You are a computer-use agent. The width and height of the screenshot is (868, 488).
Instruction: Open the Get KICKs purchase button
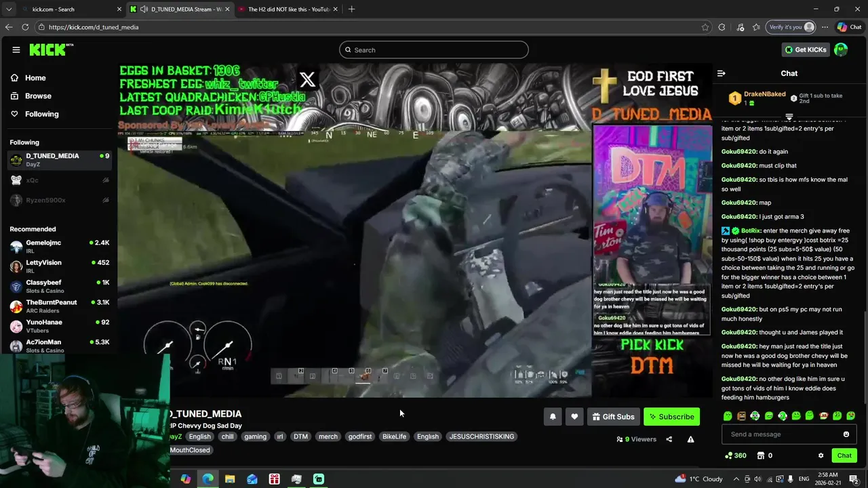[806, 49]
